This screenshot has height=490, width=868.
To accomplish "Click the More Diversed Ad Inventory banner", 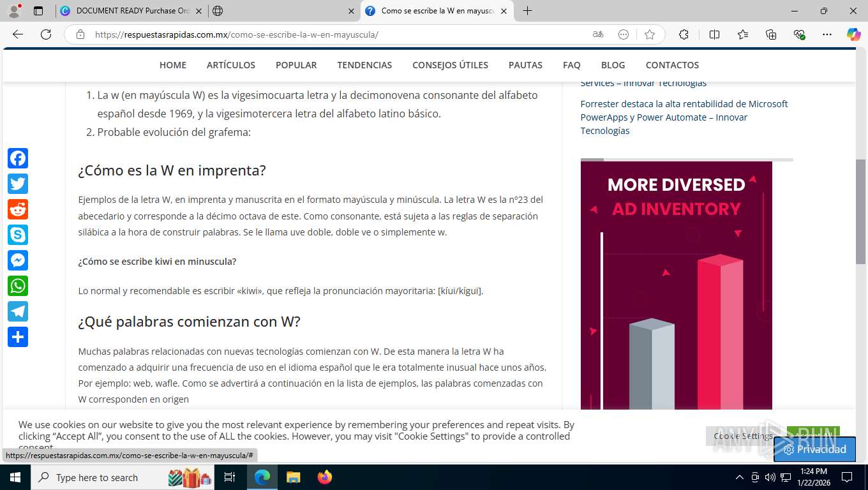I will click(677, 285).
